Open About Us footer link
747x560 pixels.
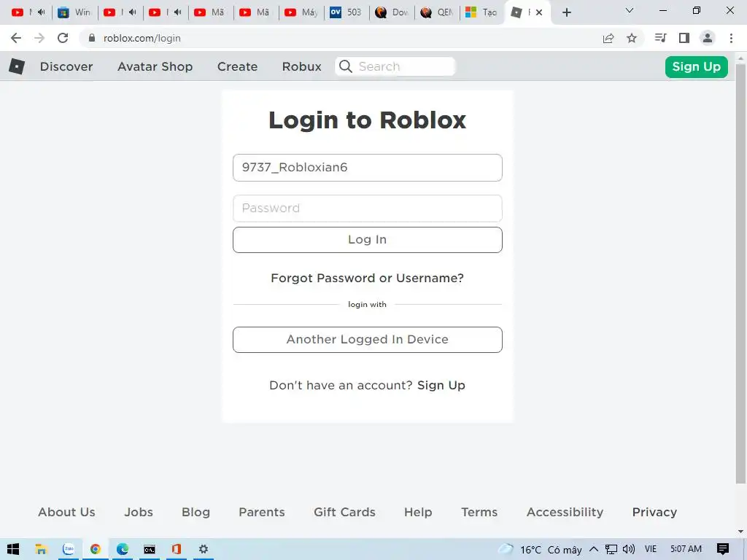66,512
